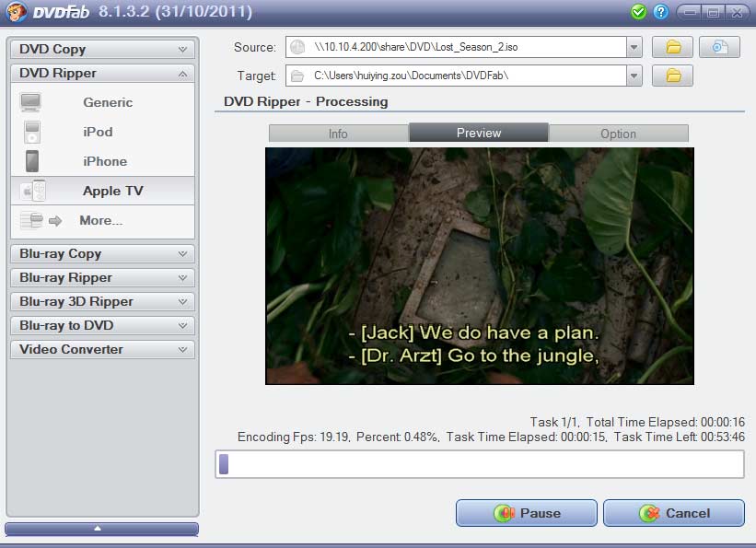Click the video preview frame
Image resolution: width=756 pixels, height=548 pixels.
pos(480,266)
